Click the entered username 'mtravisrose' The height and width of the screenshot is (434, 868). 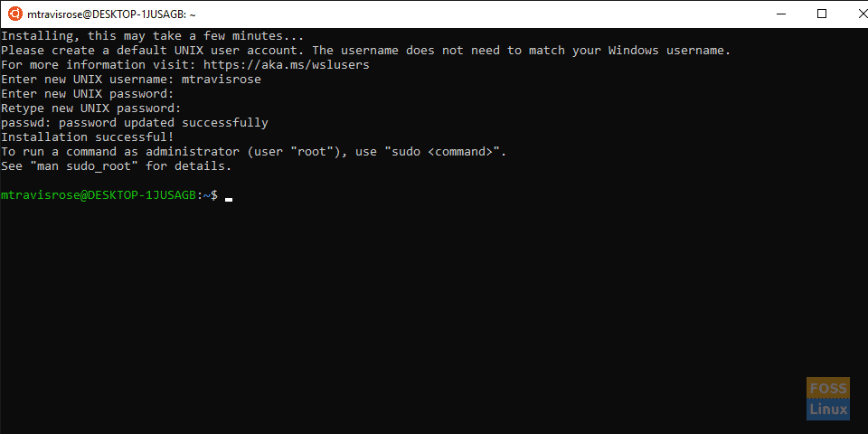(x=222, y=80)
